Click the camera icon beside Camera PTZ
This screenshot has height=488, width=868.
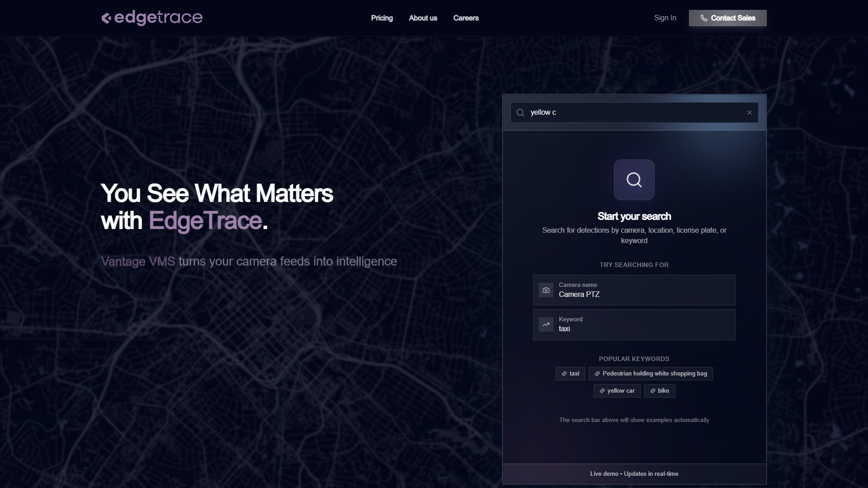coord(546,290)
